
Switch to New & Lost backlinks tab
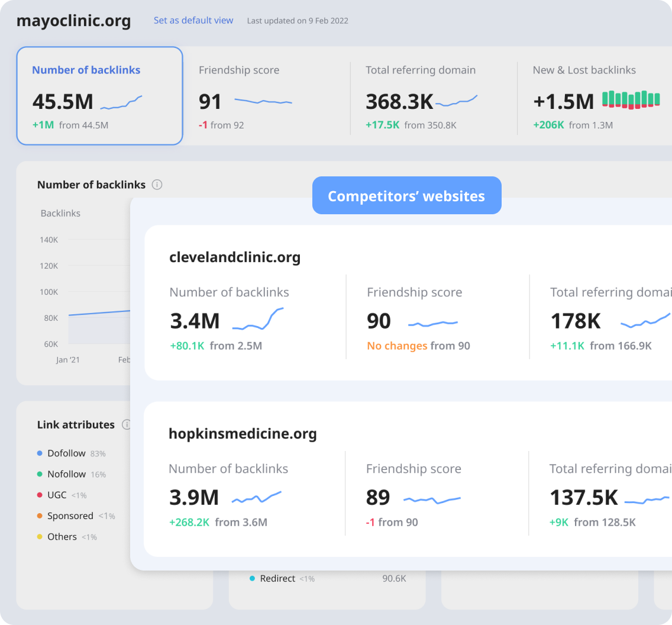coord(595,96)
